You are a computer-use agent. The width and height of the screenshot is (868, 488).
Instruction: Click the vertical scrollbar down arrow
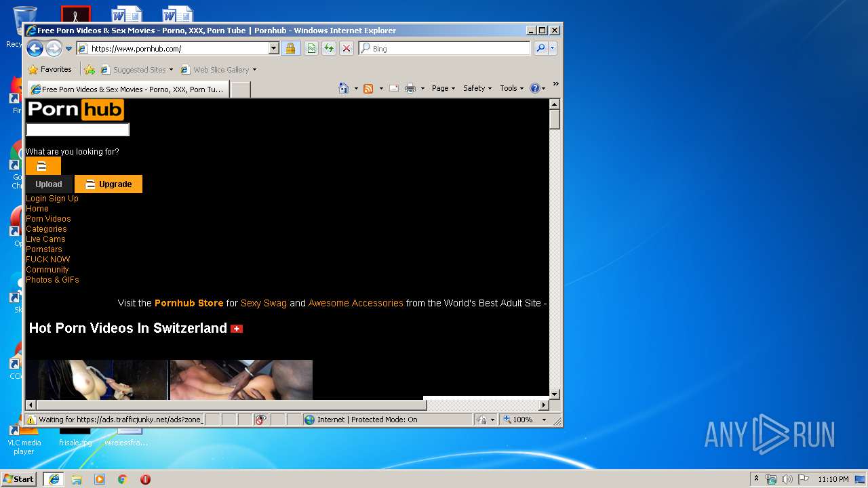coord(554,394)
